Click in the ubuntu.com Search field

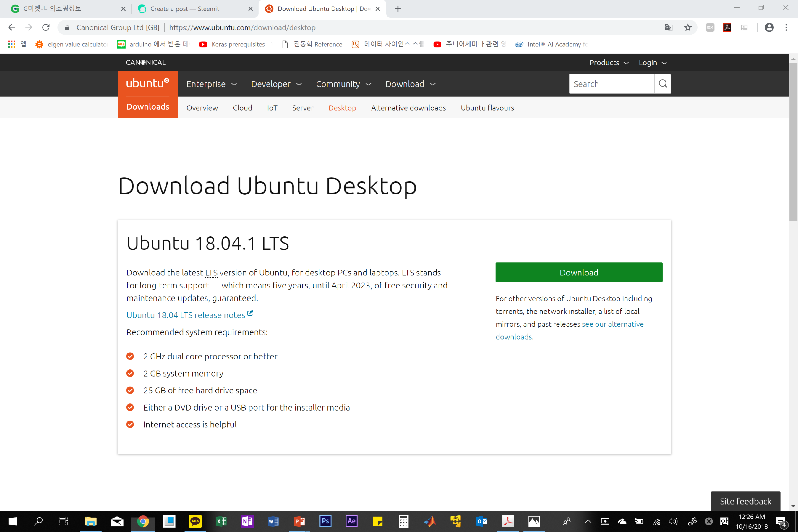coord(611,84)
